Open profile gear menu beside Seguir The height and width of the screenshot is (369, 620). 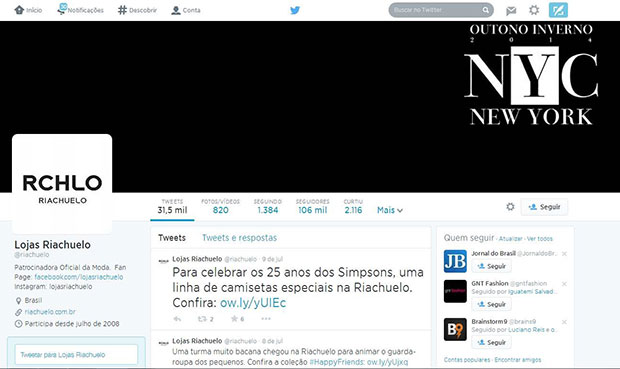click(x=510, y=206)
